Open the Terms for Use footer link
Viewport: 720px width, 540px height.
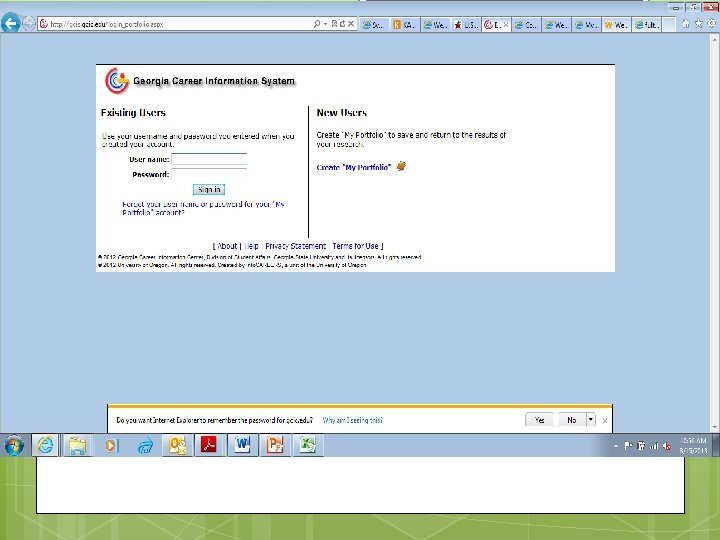coord(355,246)
